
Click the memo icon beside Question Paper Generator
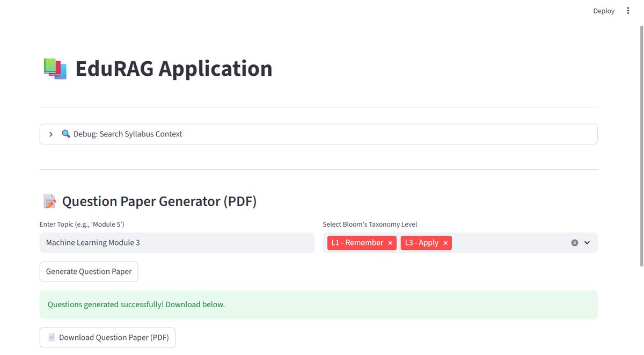pos(49,201)
